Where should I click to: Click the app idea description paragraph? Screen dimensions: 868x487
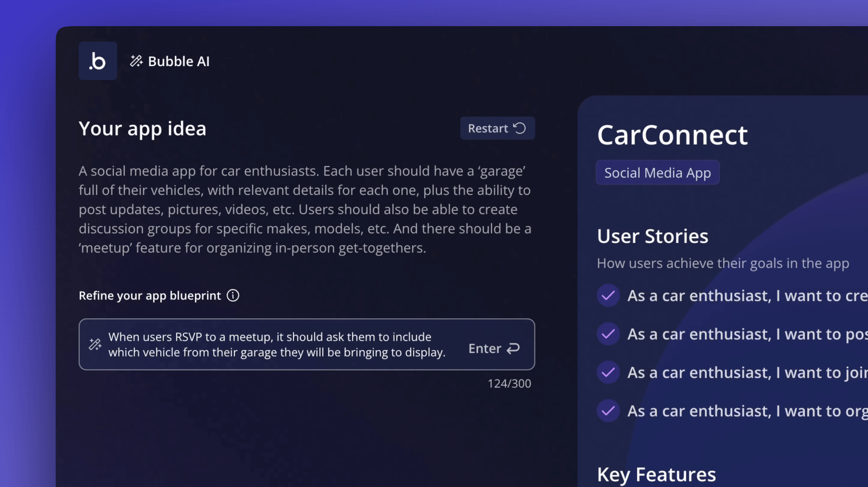[305, 209]
